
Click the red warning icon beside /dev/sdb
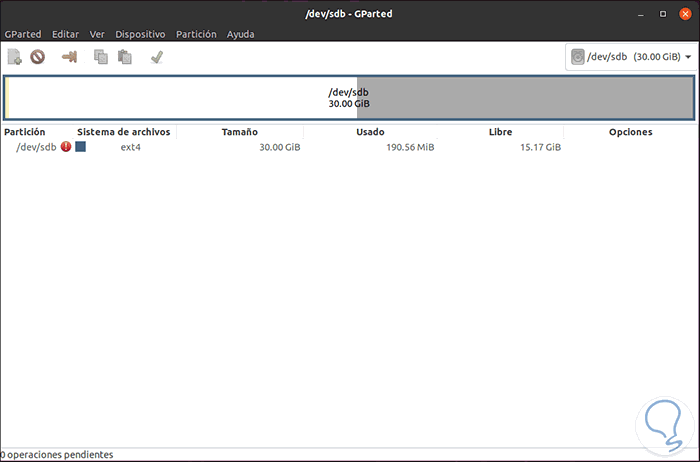tap(66, 146)
